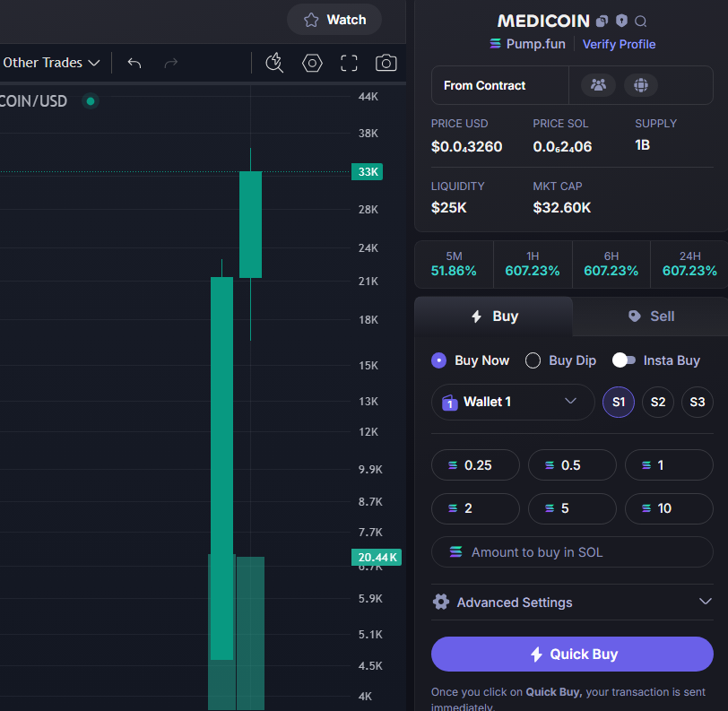Pick the 2 SOL amount
The image size is (728, 711).
475,508
